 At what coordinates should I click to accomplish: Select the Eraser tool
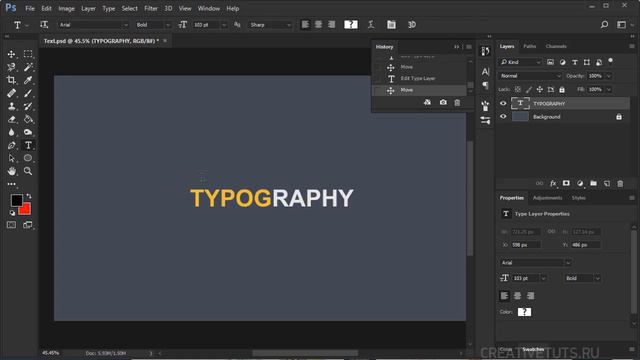(11, 119)
